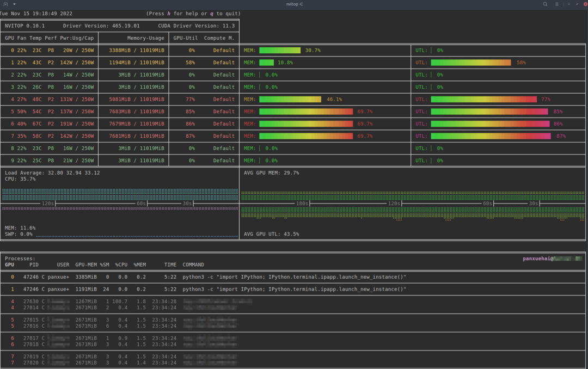
Task: Click GPU 0 memory value '3388MiB / 11019MiB'
Action: click(x=137, y=50)
